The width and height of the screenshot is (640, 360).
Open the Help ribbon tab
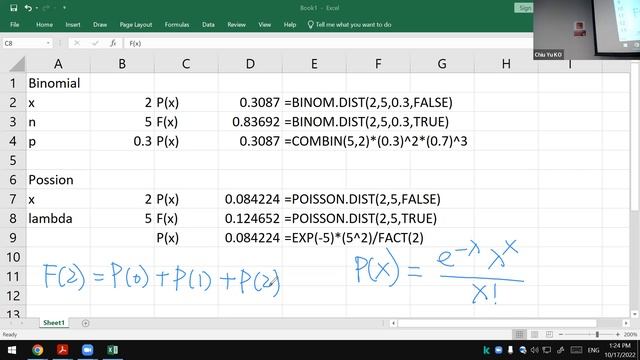290,25
